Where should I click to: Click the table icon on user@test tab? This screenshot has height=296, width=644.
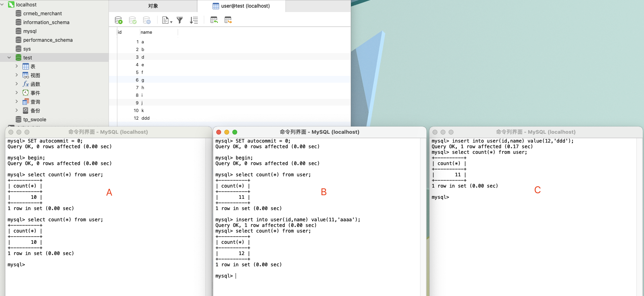point(216,6)
